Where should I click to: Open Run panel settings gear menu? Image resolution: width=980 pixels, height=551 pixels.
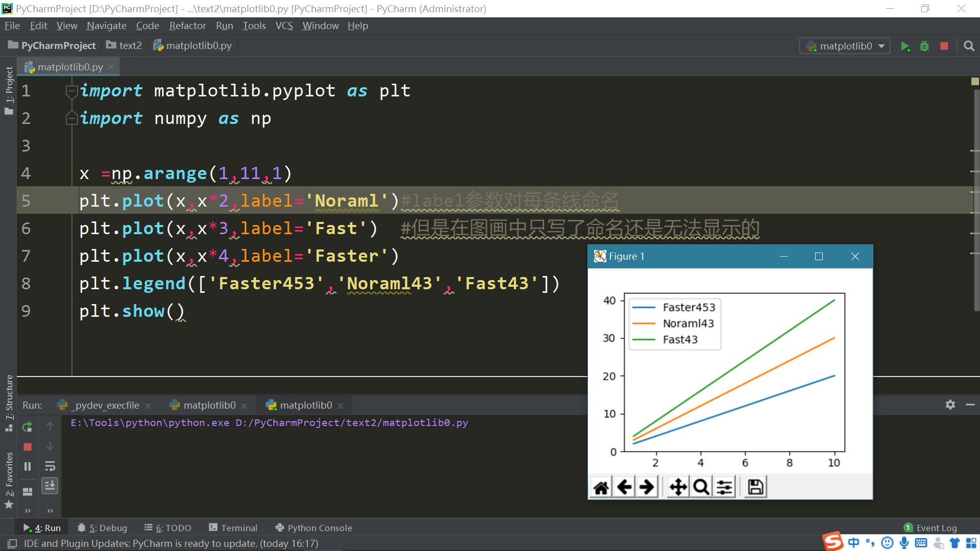[x=950, y=405]
